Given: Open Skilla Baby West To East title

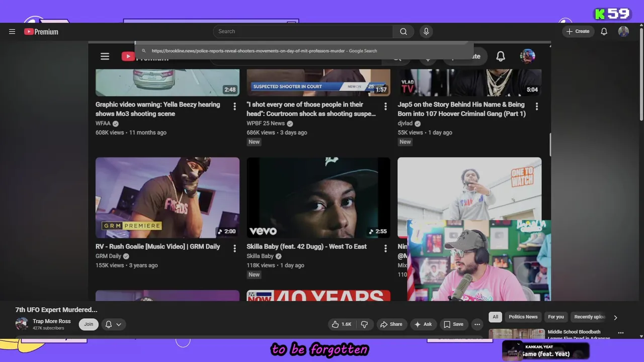Looking at the screenshot, I should click(306, 246).
